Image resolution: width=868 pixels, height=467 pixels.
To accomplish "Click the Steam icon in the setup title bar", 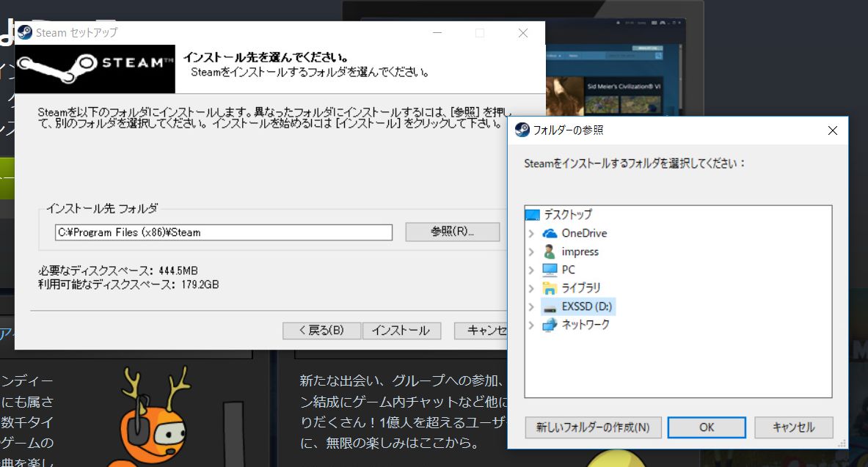I will point(24,32).
